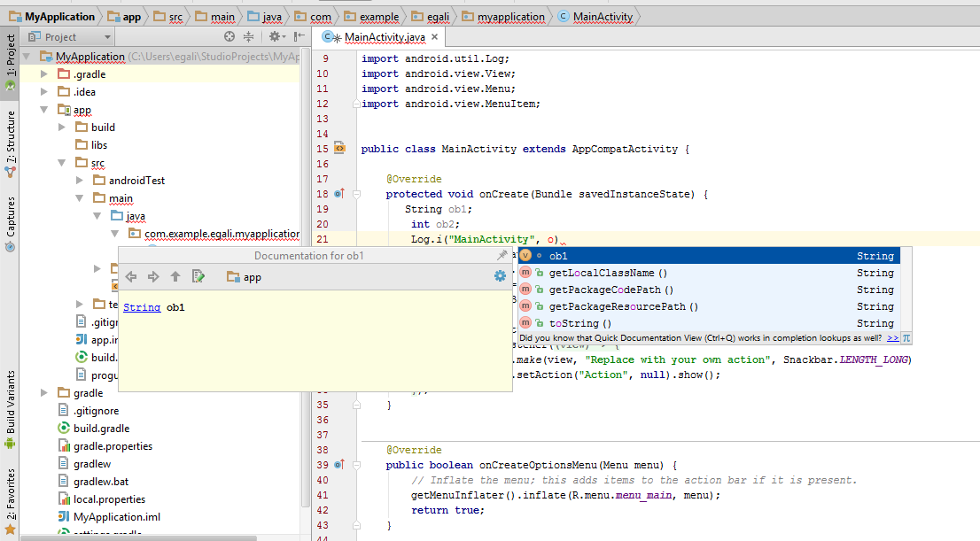Click the collapse all icon in Project panel
Screen dimensions: 980x541
249,37
